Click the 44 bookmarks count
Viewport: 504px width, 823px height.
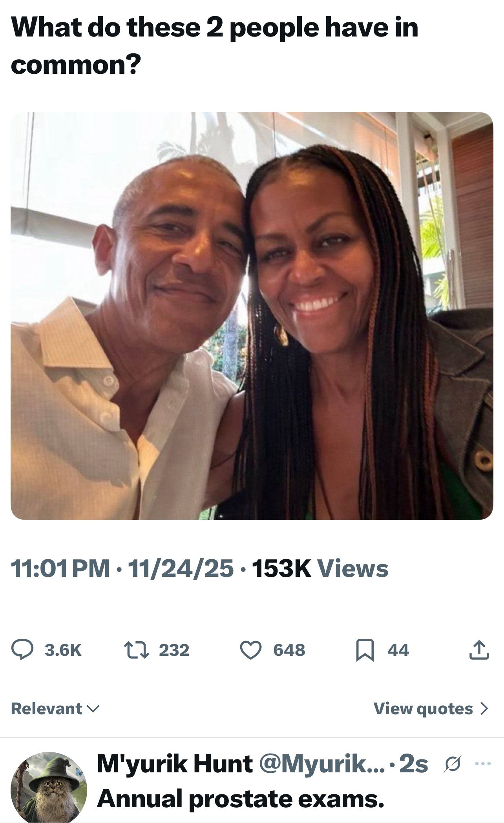coord(398,650)
